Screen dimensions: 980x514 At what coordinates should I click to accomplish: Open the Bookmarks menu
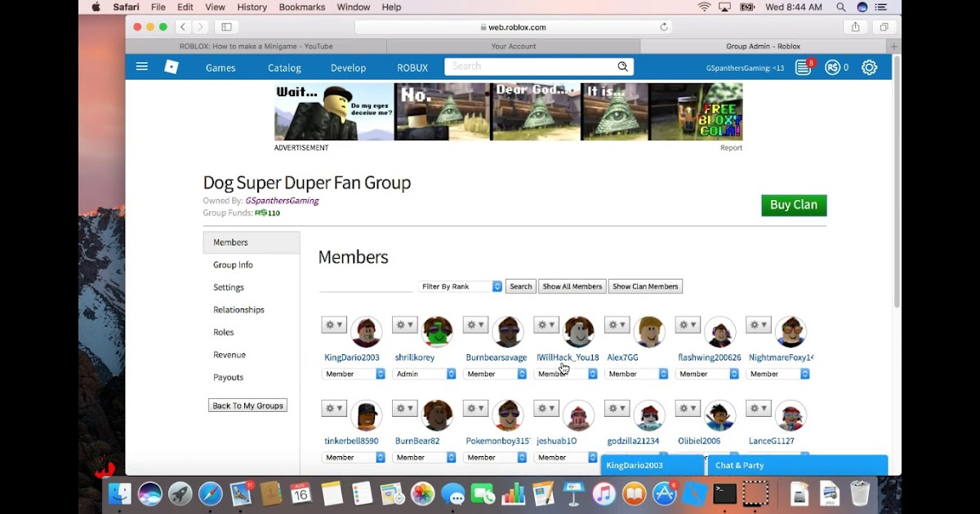302,7
